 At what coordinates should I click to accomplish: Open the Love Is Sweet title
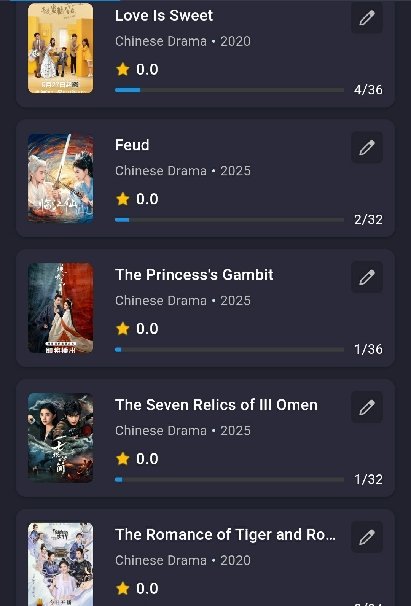point(164,16)
